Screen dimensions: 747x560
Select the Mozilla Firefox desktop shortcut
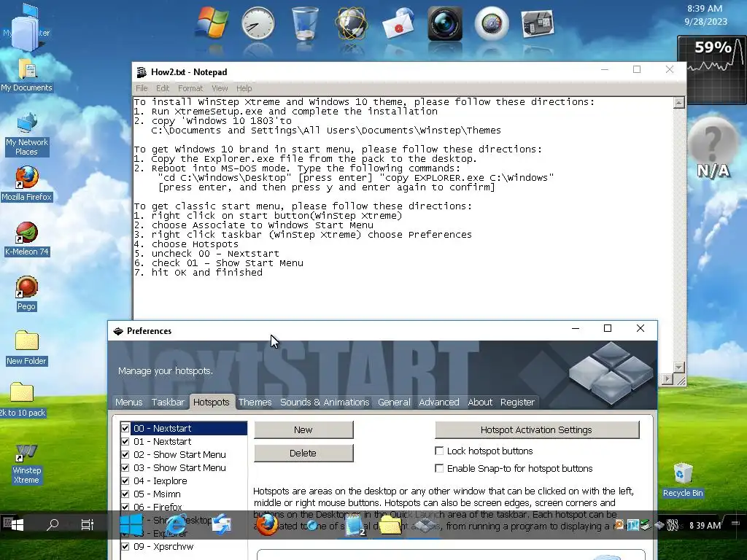point(27,184)
